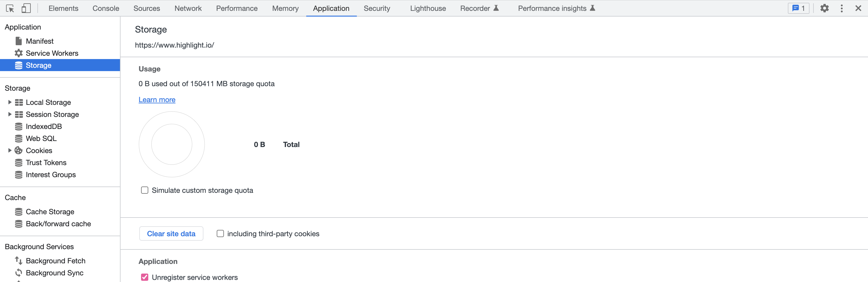Open the Learn more link

(x=157, y=100)
